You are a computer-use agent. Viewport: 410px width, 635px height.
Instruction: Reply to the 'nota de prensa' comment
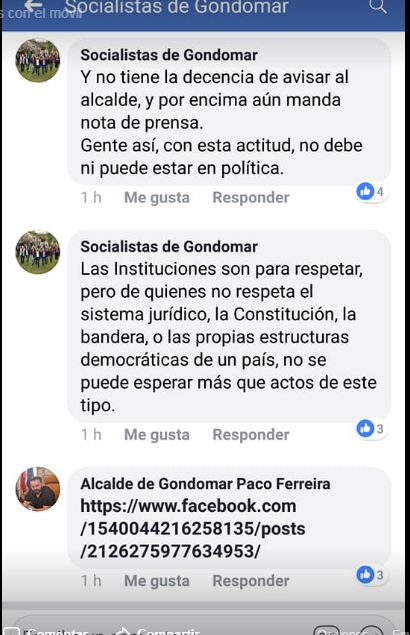click(251, 198)
